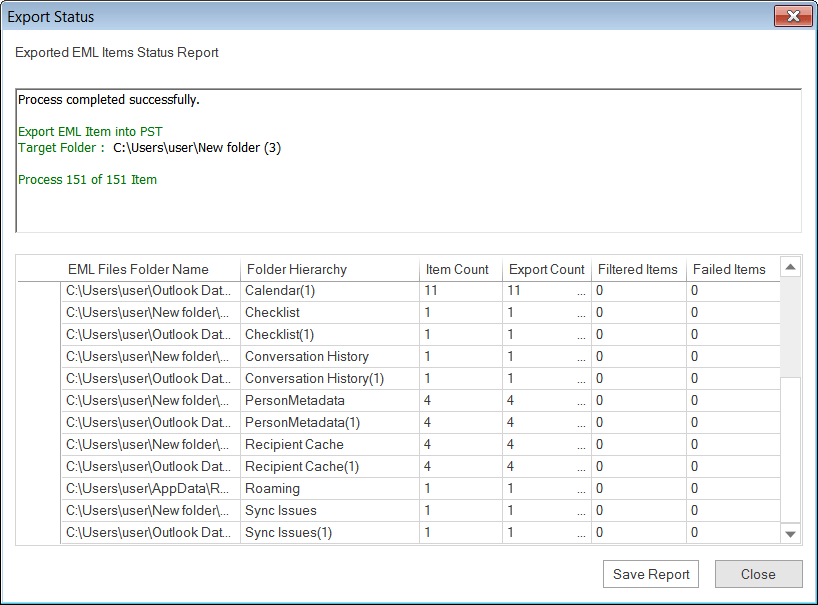The height and width of the screenshot is (605, 818).
Task: Select the Recipient Cache(1) cell
Action: click(330, 466)
